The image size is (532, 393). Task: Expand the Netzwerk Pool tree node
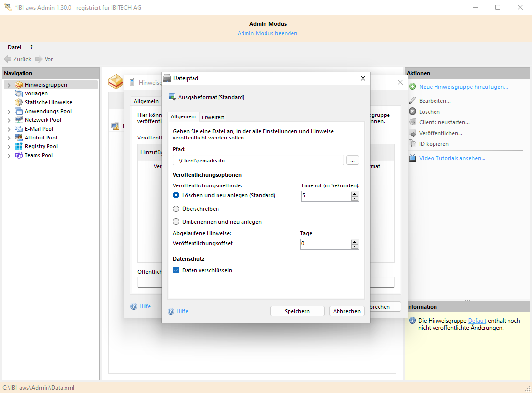pyautogui.click(x=9, y=119)
